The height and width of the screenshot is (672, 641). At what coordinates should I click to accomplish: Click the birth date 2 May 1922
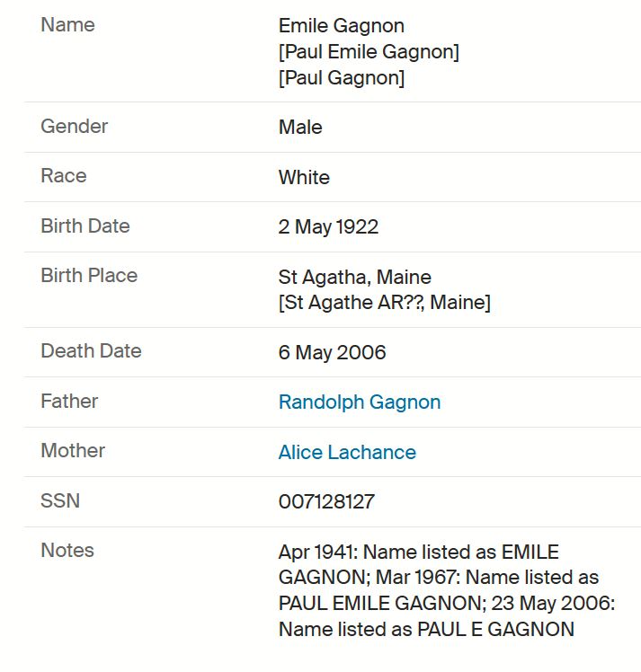click(x=328, y=227)
